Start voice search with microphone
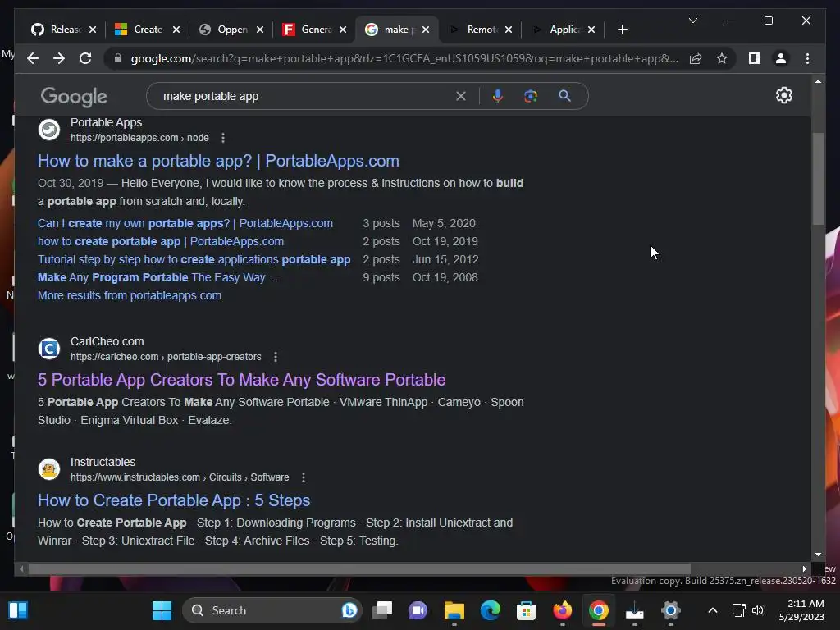The image size is (840, 630). click(x=498, y=96)
